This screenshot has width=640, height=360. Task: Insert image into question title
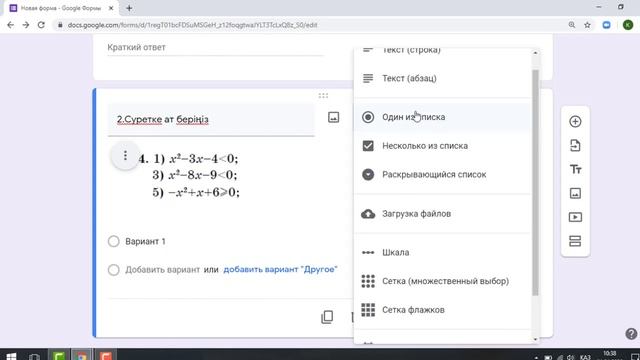coord(333,118)
